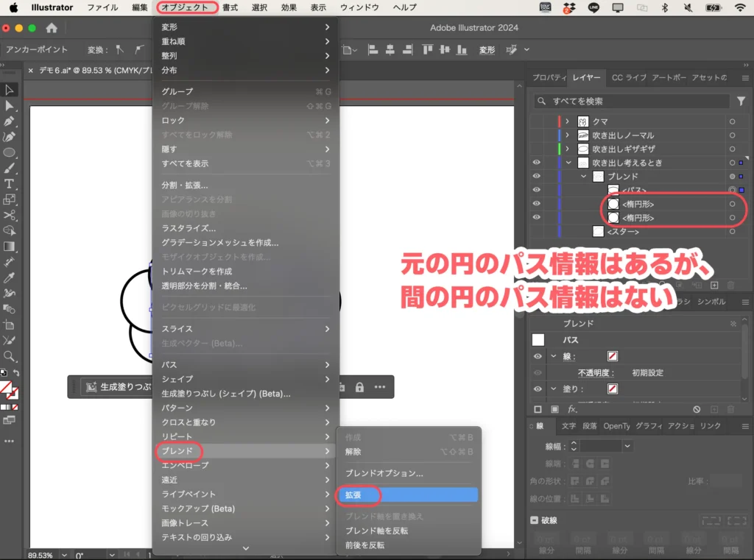This screenshot has width=754, height=560.
Task: Click the stroke color swatch in Appearance
Action: coord(613,356)
